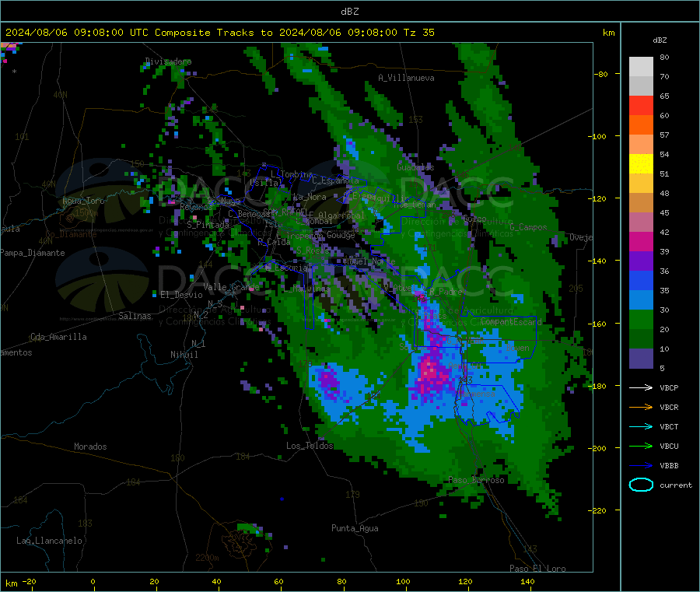Click the 'Pampa_Diamante' map label
This screenshot has width=700, height=592.
[32, 253]
